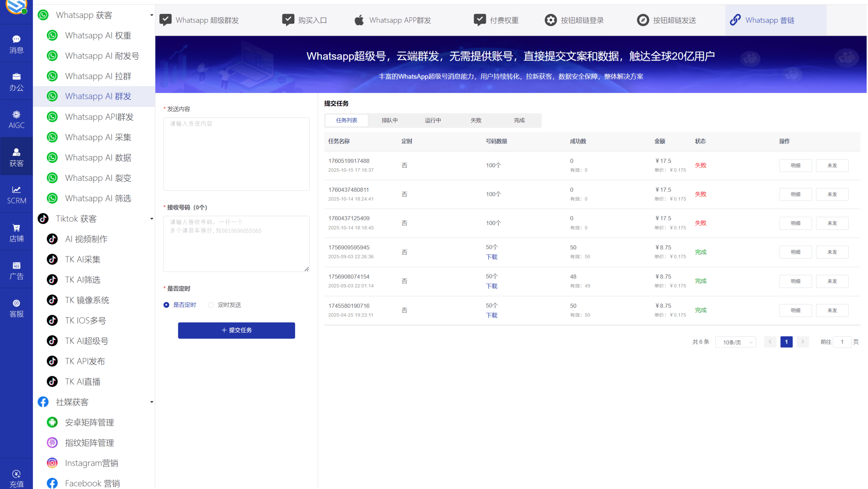Select the 是否定时 radio button

tap(166, 305)
